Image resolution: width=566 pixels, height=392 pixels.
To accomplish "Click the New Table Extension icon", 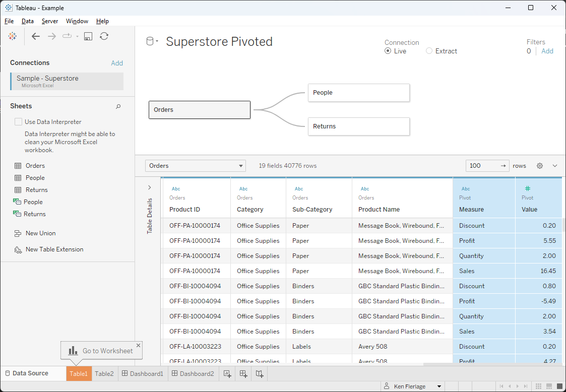I will (x=18, y=249).
